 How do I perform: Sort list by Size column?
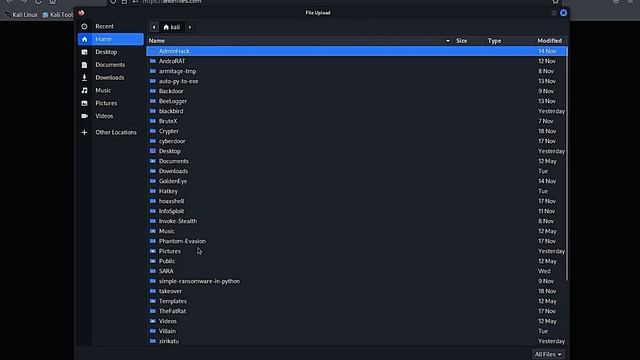click(x=462, y=41)
